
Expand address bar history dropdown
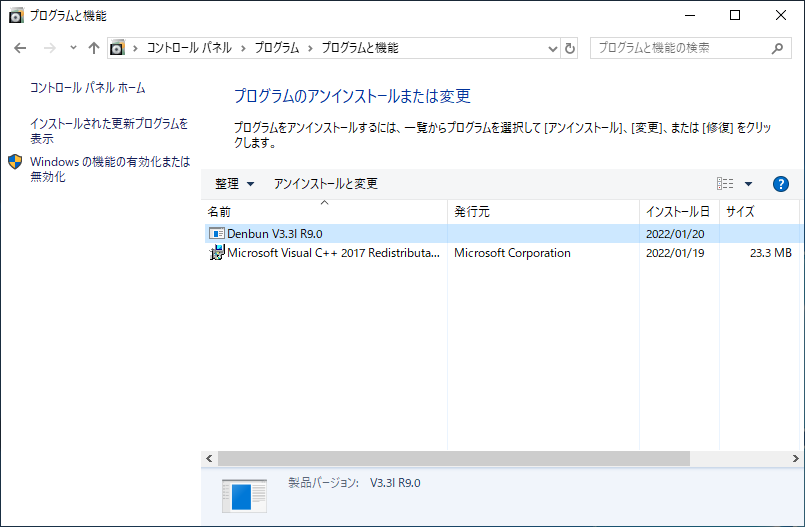pyautogui.click(x=553, y=49)
